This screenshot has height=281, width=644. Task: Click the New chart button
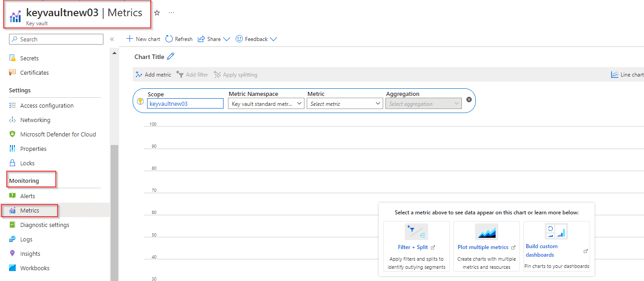143,39
